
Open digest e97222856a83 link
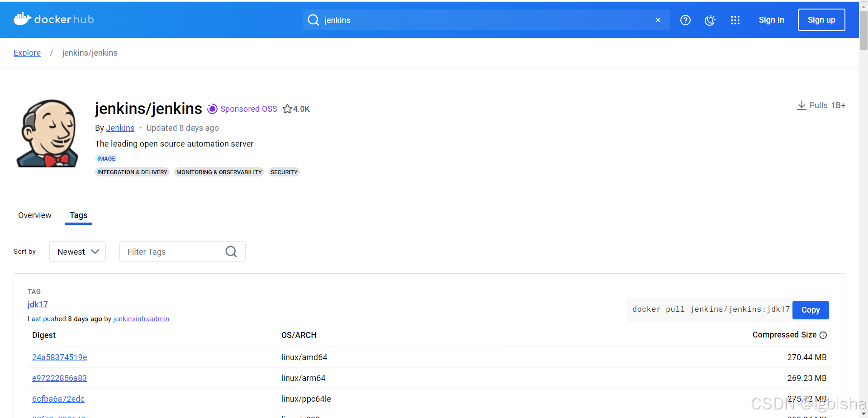coord(59,378)
